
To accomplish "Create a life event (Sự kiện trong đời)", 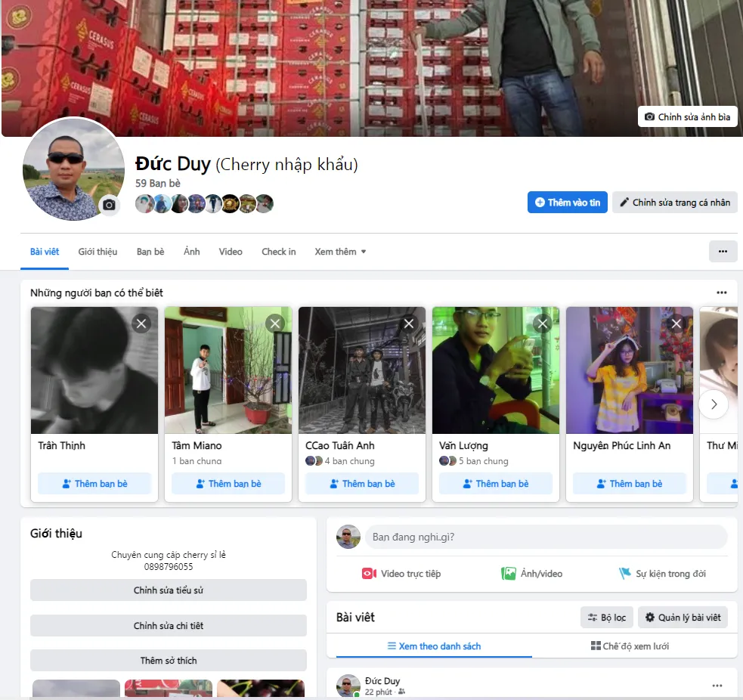I will (x=662, y=574).
